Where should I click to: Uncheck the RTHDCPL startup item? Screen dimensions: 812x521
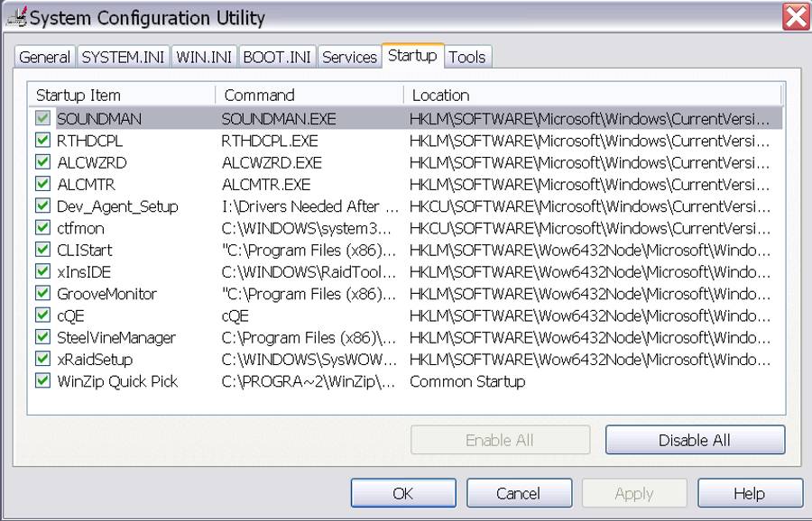42,141
